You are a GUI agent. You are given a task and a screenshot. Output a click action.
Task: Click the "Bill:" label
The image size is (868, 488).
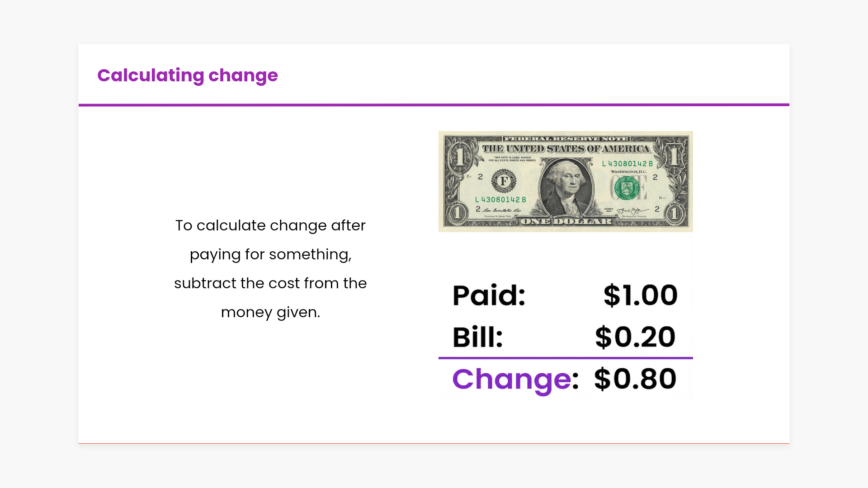pyautogui.click(x=477, y=337)
